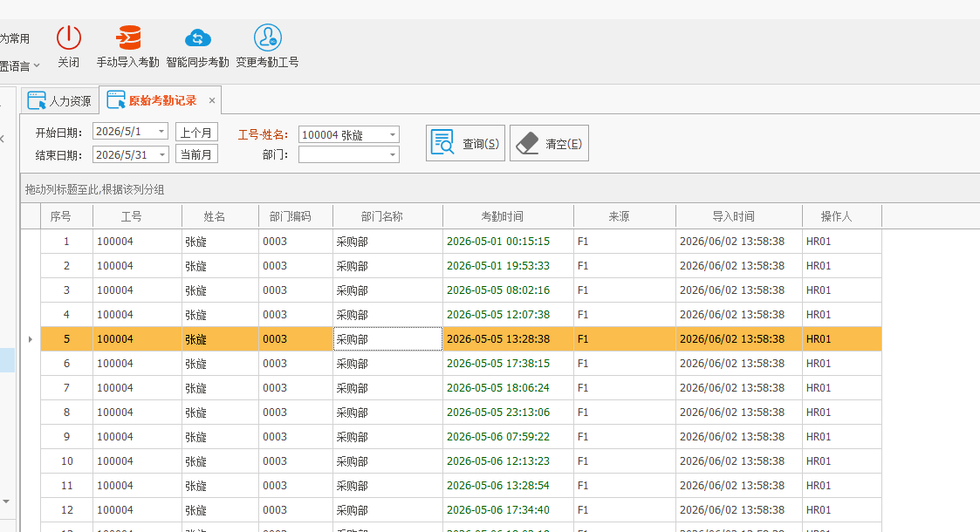Open 手动导入考勤 database import icon
Image resolution: width=980 pixels, height=532 pixels.
click(x=129, y=38)
